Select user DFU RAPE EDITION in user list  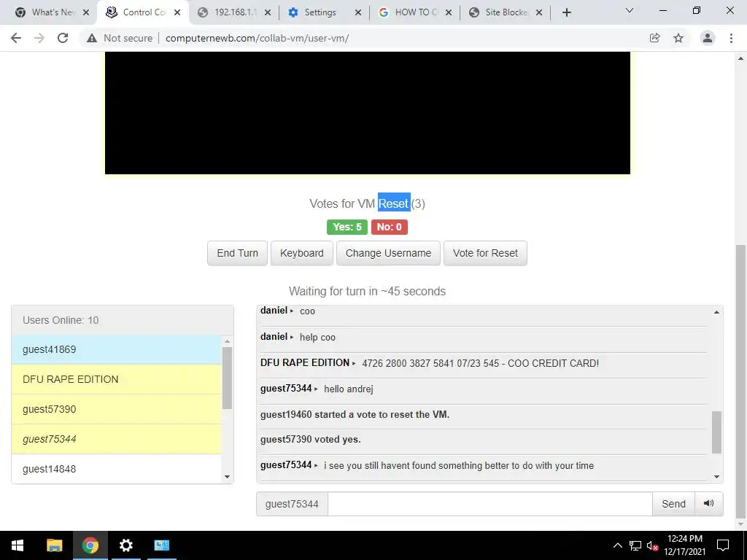tap(117, 379)
